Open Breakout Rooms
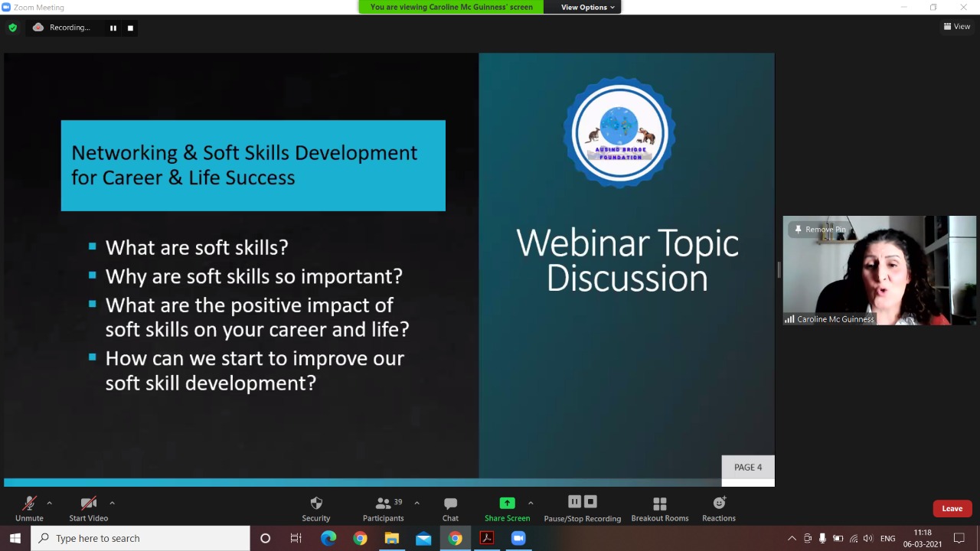This screenshot has height=551, width=980. (659, 504)
